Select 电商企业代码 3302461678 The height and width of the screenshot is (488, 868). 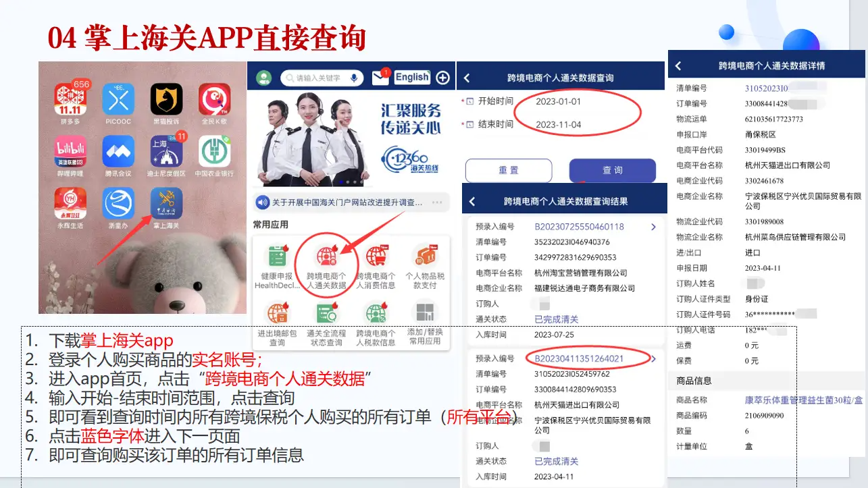click(x=764, y=181)
